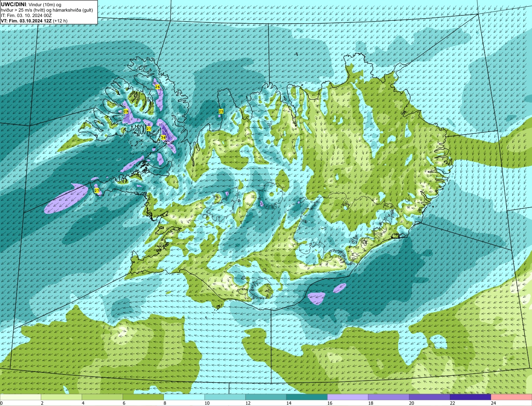This screenshot has height=406, width=532.
Task: Click the 6–8 m/s olive green legend swatch
Action: click(x=143, y=397)
